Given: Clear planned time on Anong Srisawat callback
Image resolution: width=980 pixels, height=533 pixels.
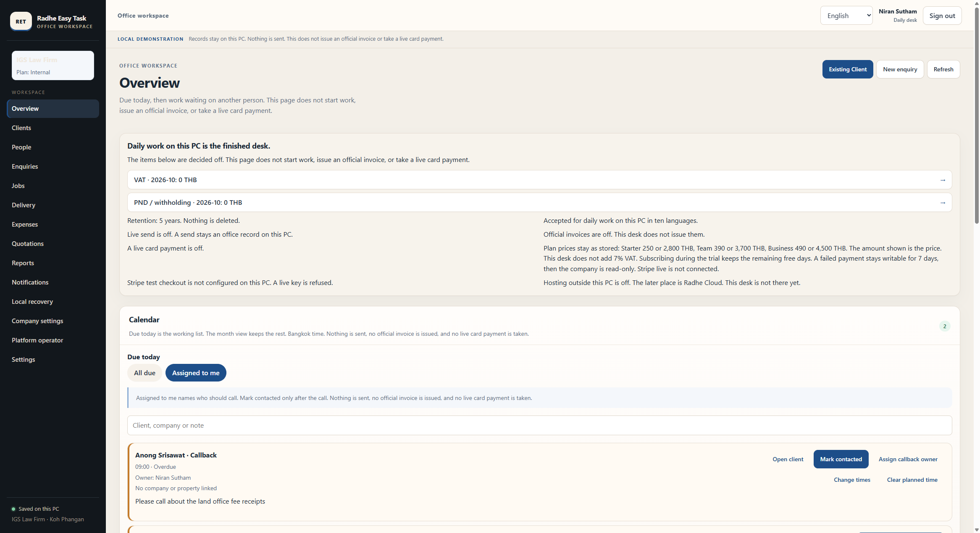Looking at the screenshot, I should click(912, 480).
